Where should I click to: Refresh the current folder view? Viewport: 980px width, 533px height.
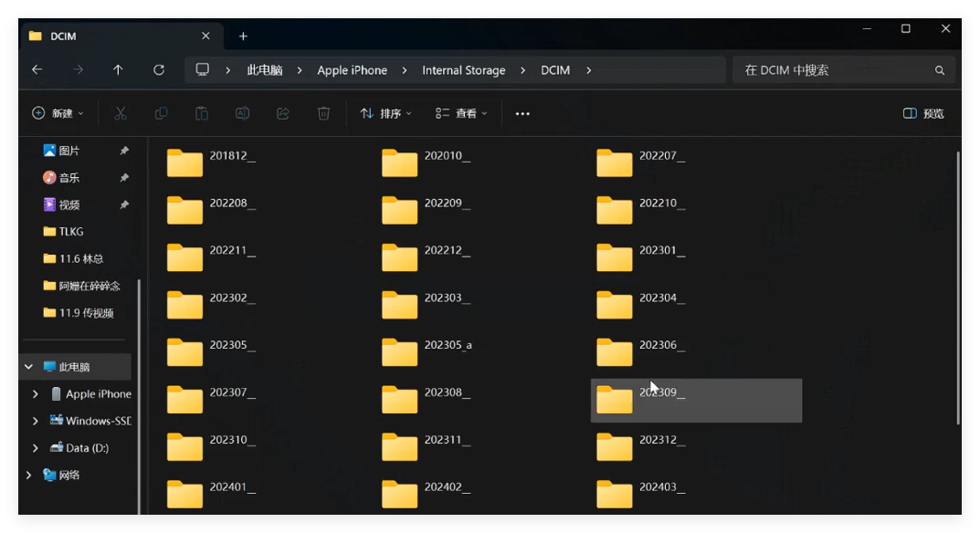[158, 69]
